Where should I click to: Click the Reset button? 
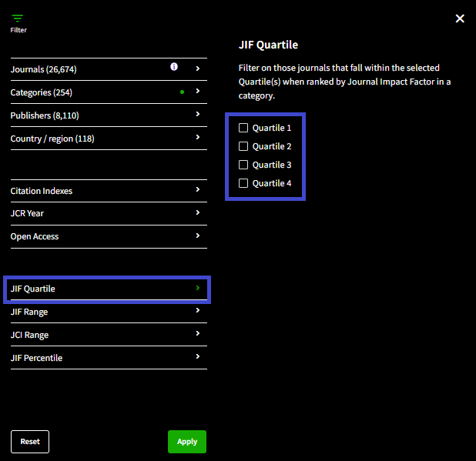30,442
